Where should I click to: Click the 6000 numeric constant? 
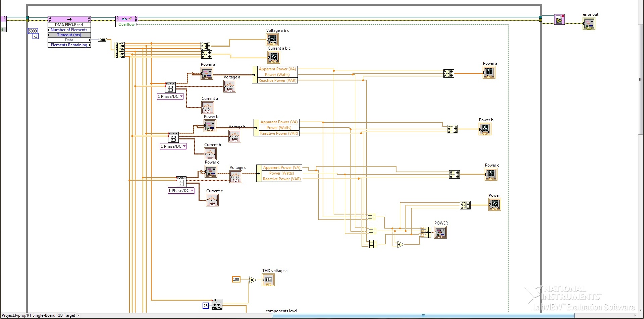pos(33,31)
